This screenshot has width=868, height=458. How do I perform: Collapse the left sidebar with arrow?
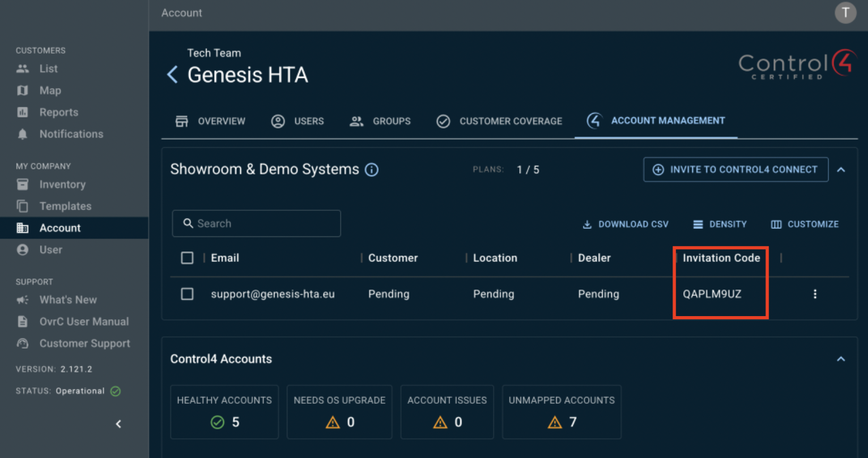pyautogui.click(x=118, y=424)
